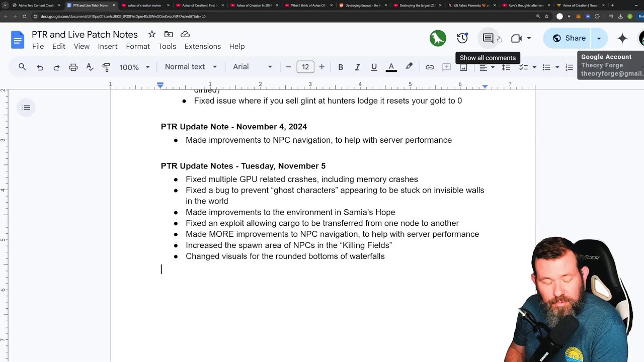Switch to What I think of Ashes tab
Image resolution: width=644 pixels, height=362 pixels.
(x=308, y=5)
